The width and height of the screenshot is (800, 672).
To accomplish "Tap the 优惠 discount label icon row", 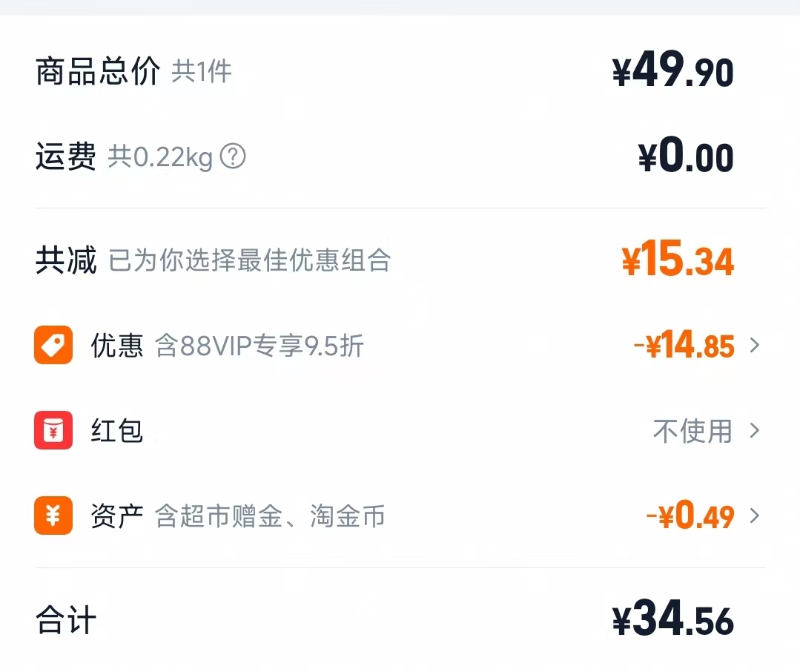I will pyautogui.click(x=53, y=345).
